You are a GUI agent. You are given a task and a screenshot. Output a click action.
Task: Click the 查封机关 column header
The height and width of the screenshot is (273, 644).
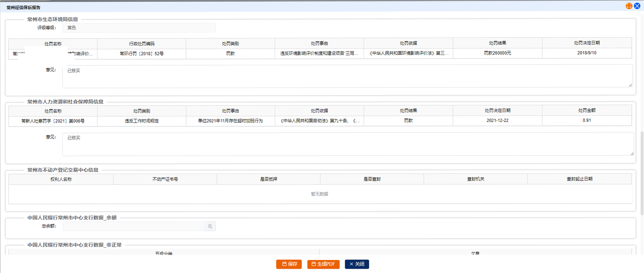click(476, 179)
